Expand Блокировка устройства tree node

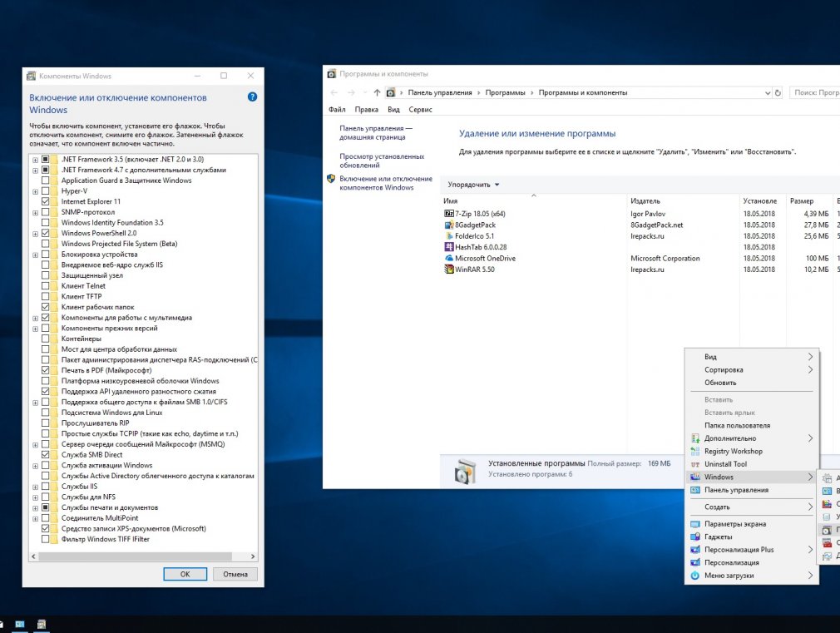pos(36,255)
